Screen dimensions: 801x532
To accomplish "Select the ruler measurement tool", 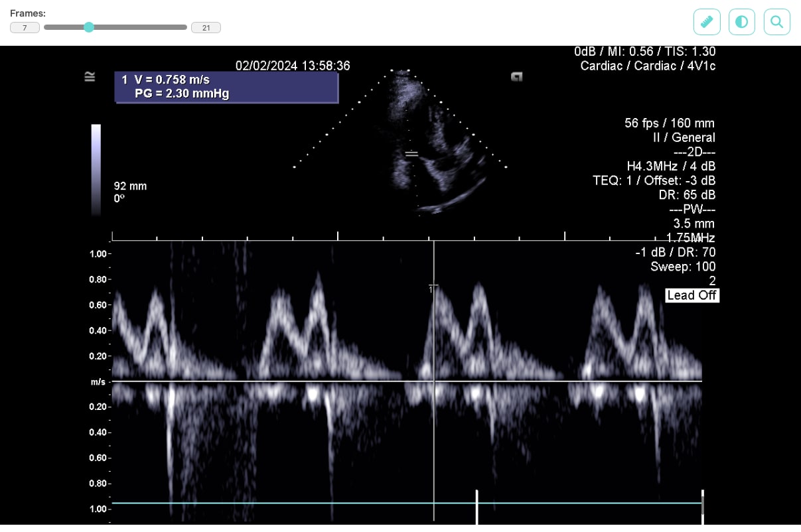I will [x=706, y=21].
